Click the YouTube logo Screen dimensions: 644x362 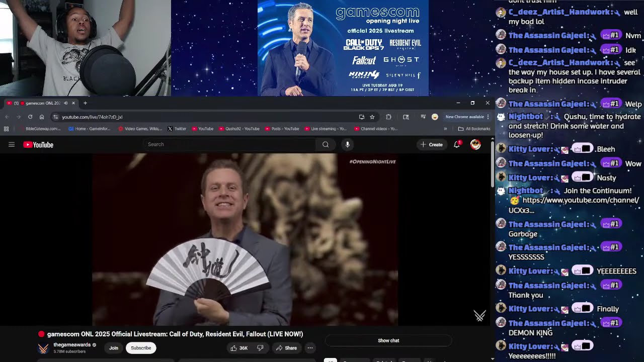(x=38, y=145)
